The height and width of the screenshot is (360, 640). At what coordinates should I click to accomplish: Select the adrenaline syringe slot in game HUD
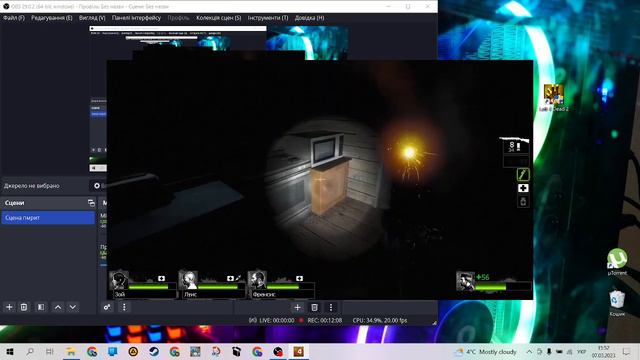[523, 174]
